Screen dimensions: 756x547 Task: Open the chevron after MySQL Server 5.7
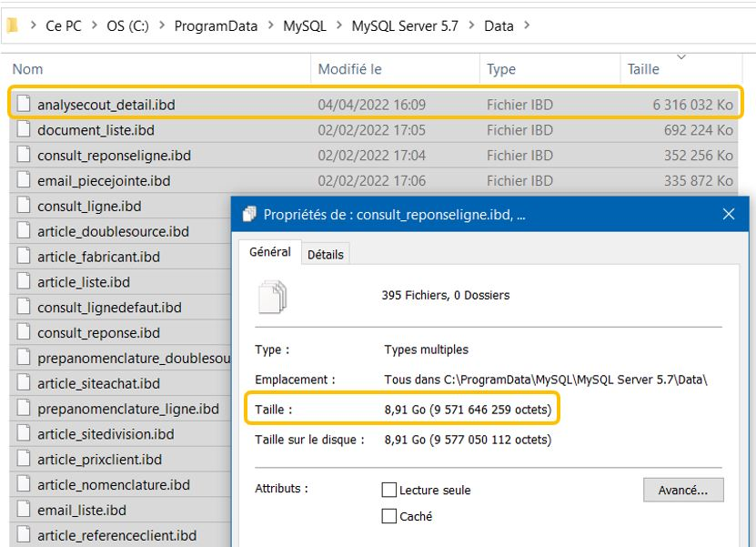471,25
